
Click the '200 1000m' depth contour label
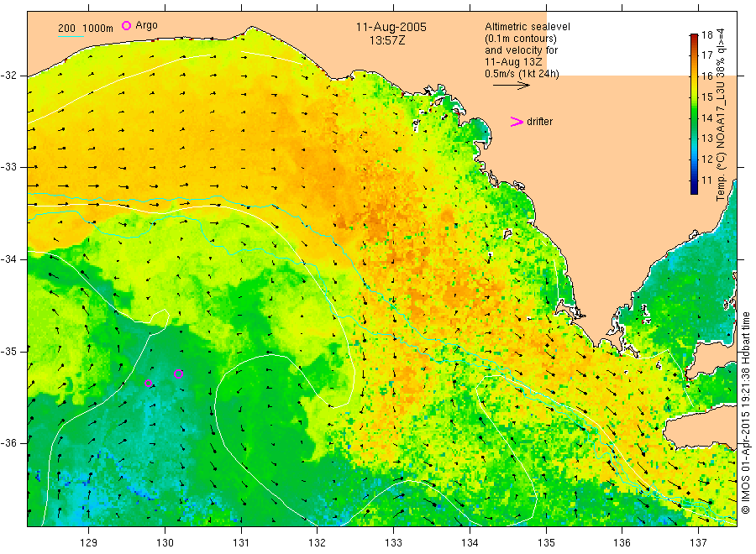86,29
